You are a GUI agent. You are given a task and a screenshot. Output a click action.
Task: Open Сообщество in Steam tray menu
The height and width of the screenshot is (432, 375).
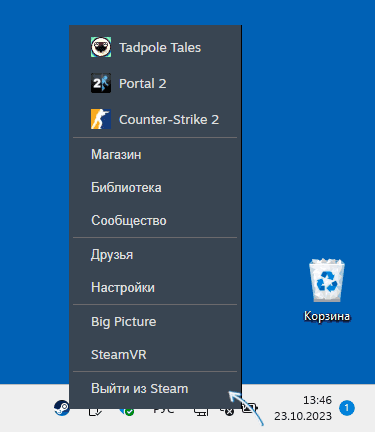pyautogui.click(x=155, y=220)
